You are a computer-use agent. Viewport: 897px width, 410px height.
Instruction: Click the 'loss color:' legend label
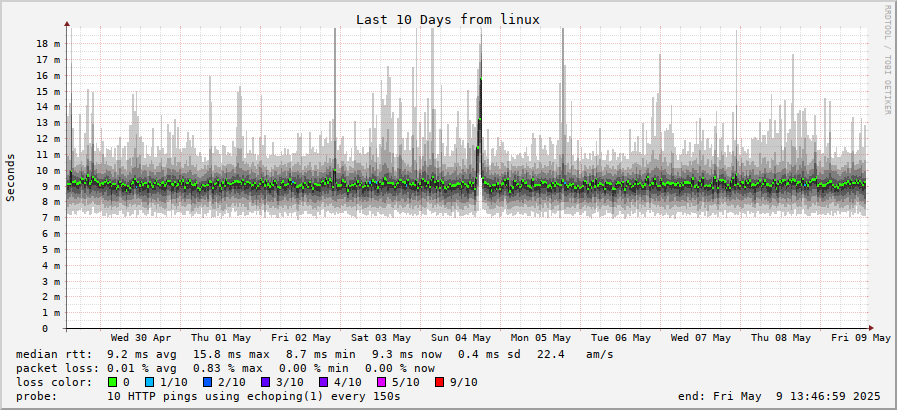pos(54,382)
